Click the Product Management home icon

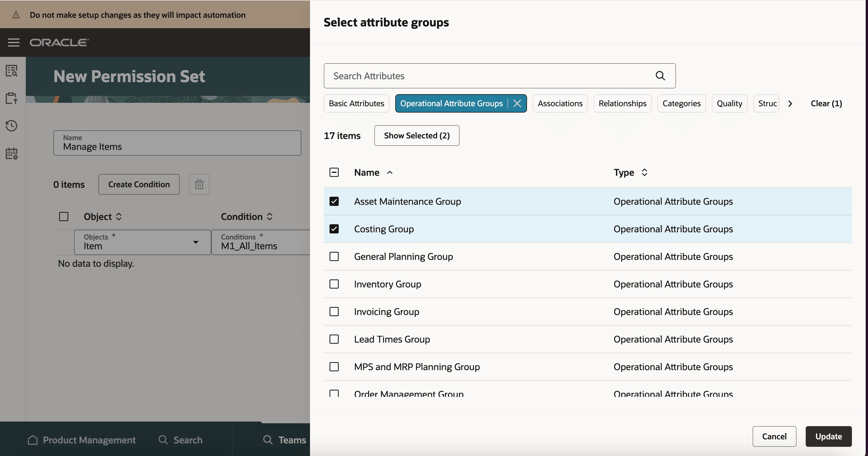pyautogui.click(x=33, y=440)
